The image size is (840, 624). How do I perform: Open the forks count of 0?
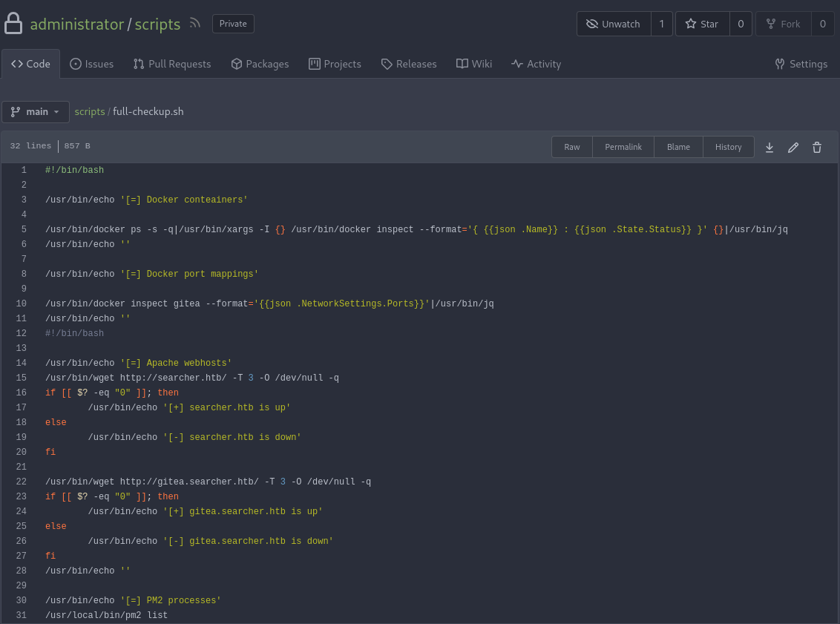823,24
